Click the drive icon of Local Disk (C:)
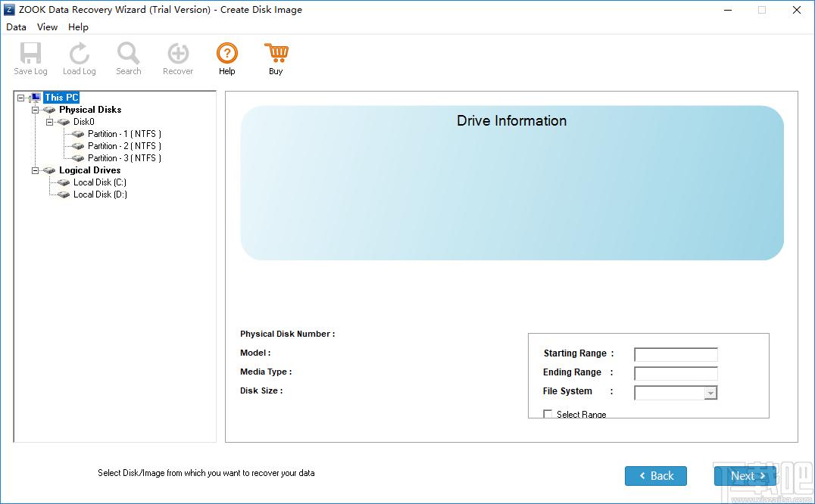 pyautogui.click(x=64, y=182)
